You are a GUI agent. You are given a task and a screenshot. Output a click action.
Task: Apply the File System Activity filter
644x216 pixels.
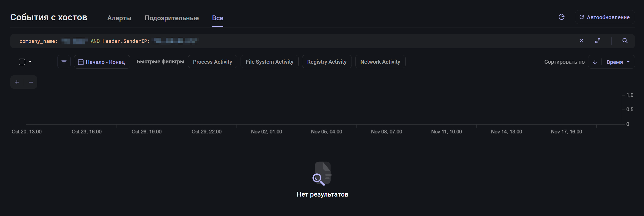click(269, 62)
